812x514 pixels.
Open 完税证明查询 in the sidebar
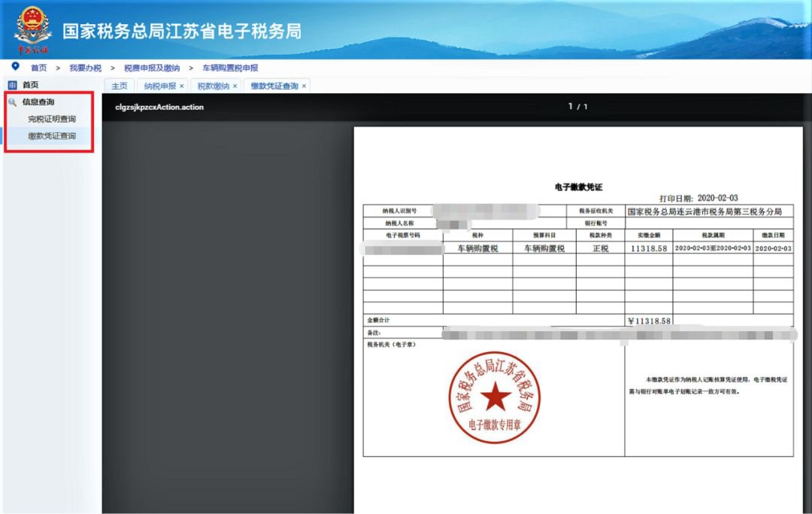52,119
